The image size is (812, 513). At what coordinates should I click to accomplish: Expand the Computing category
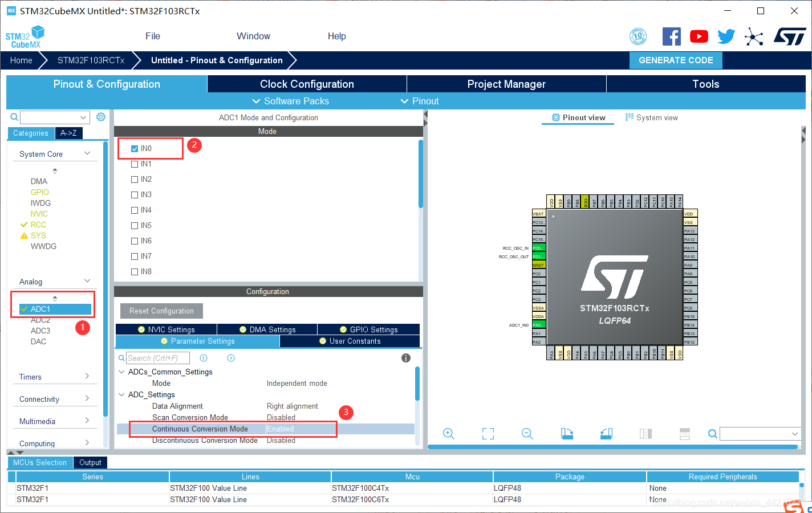click(x=87, y=443)
